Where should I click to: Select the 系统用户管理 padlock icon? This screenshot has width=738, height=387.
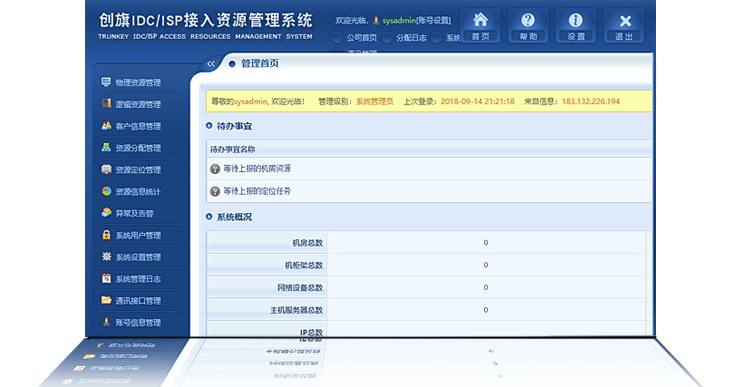tap(106, 234)
